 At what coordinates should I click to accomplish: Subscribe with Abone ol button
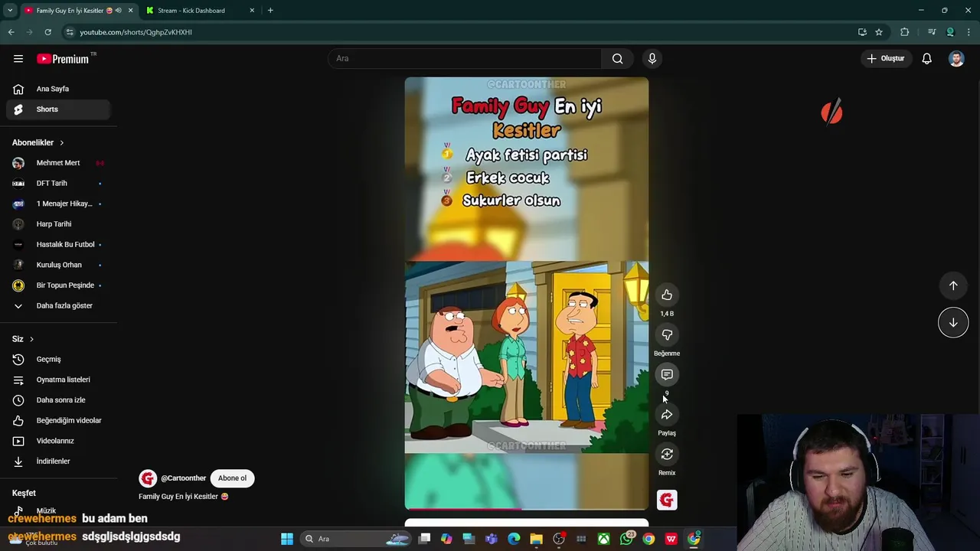[x=232, y=478]
